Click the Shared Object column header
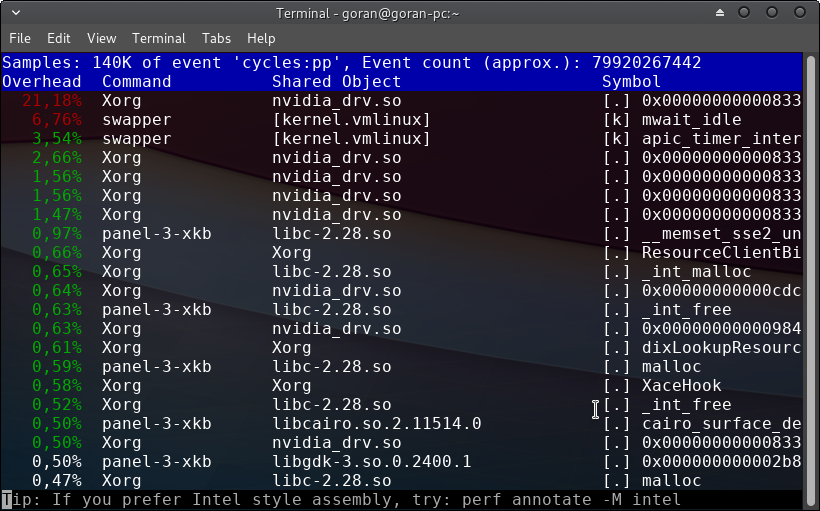 336,82
